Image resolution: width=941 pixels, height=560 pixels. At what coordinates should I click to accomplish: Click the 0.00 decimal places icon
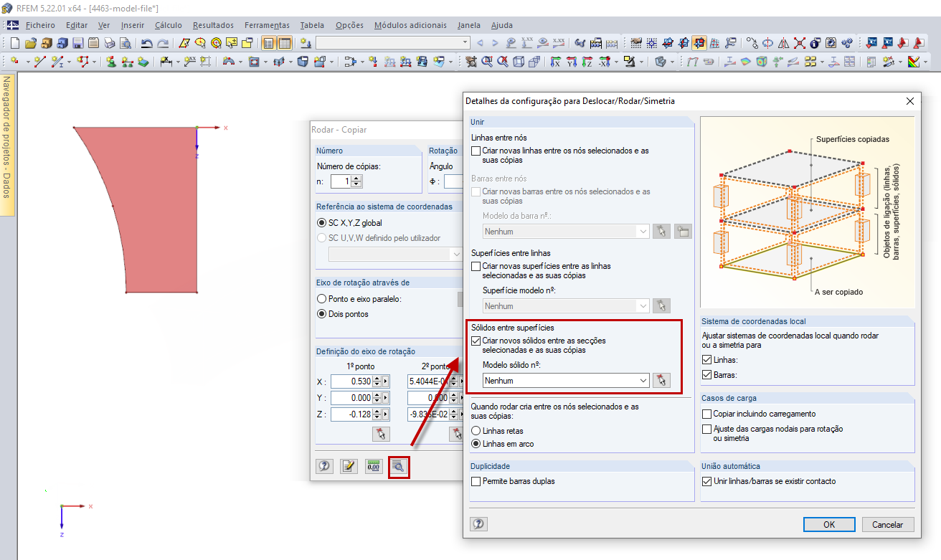pos(374,466)
